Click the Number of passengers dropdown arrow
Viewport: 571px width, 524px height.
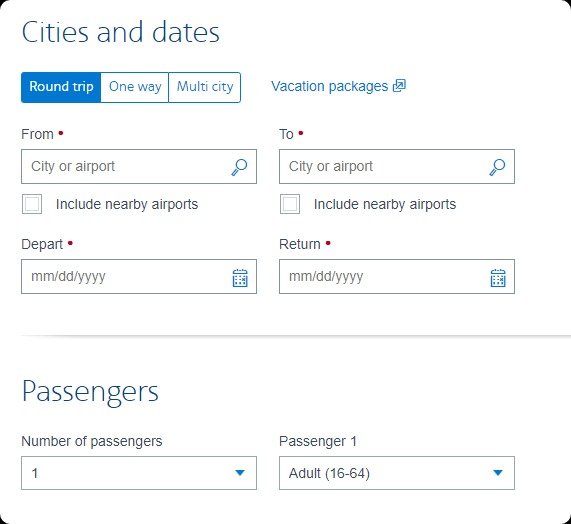coord(240,473)
